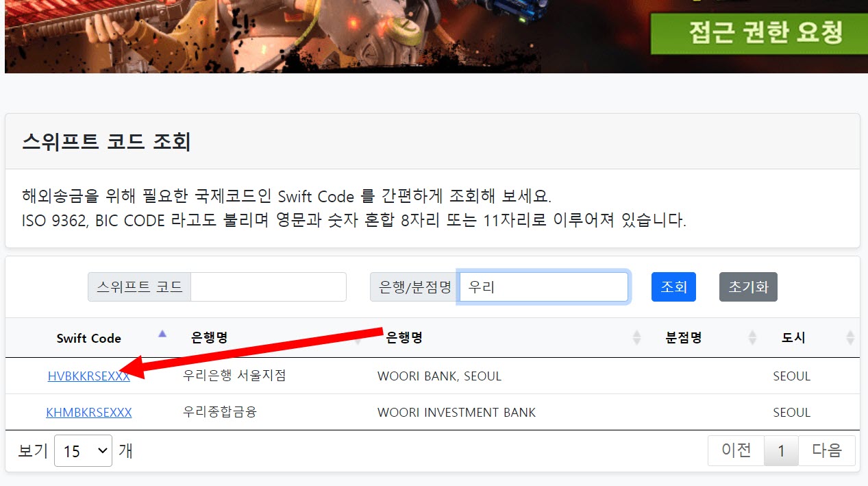The image size is (868, 486).
Task: Click the gray 초기화 reset button
Action: pos(748,287)
